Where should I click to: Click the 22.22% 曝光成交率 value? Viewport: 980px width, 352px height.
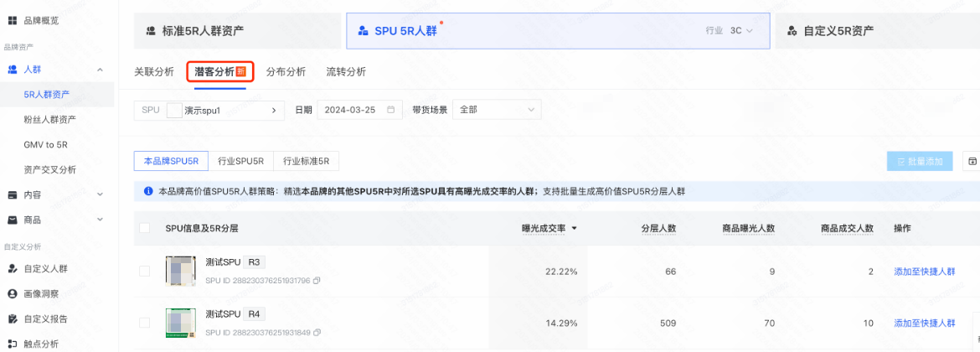(561, 272)
